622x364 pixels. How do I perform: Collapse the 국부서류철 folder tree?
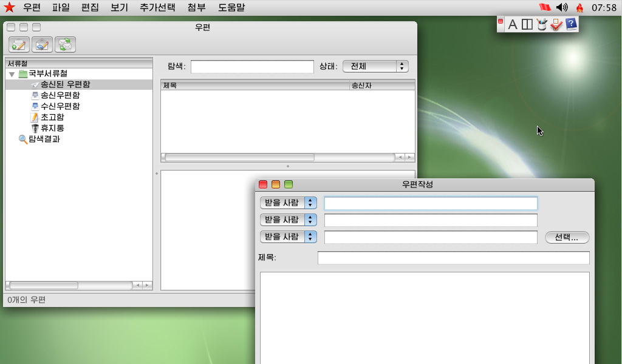pyautogui.click(x=12, y=74)
